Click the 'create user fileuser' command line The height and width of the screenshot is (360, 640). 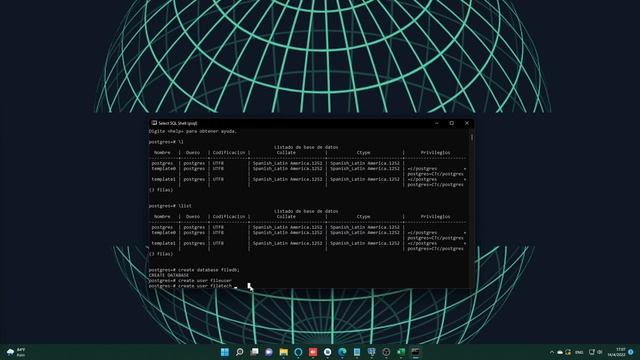click(x=190, y=281)
